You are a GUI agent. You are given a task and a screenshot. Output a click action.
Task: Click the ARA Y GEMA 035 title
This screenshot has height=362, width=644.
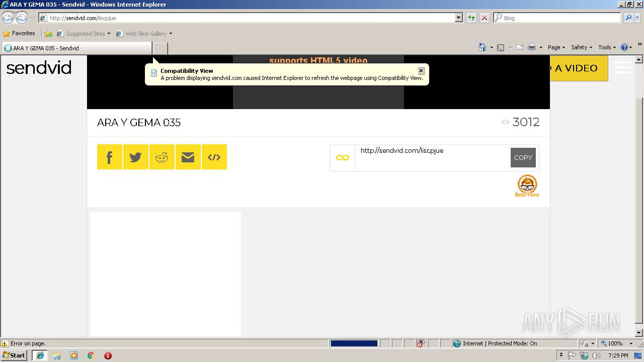click(x=139, y=122)
